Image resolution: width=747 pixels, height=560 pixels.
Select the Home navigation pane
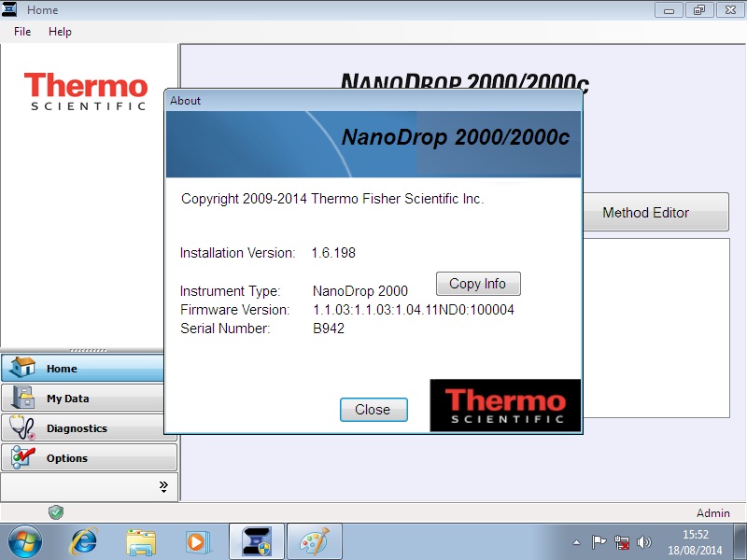(83, 368)
